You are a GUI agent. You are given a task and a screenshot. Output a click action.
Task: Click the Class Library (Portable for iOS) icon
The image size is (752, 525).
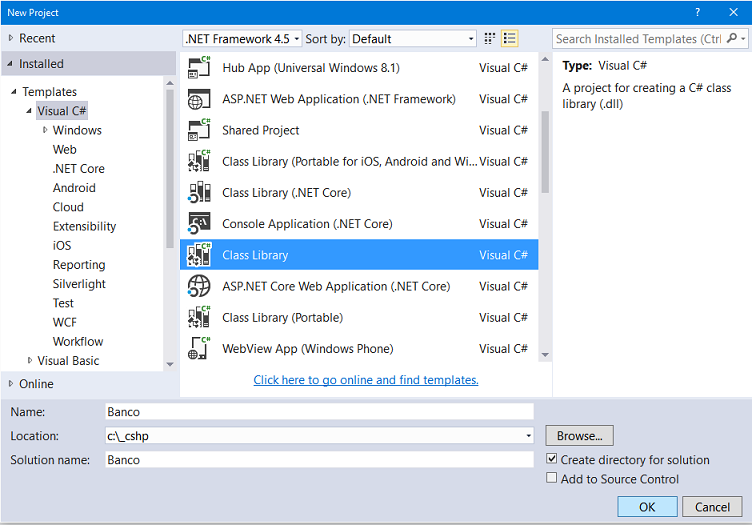tap(199, 161)
